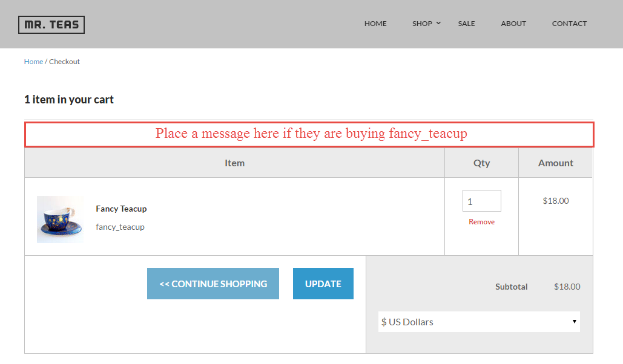623x364 pixels.
Task: Follow the Home breadcrumb link
Action: point(33,62)
